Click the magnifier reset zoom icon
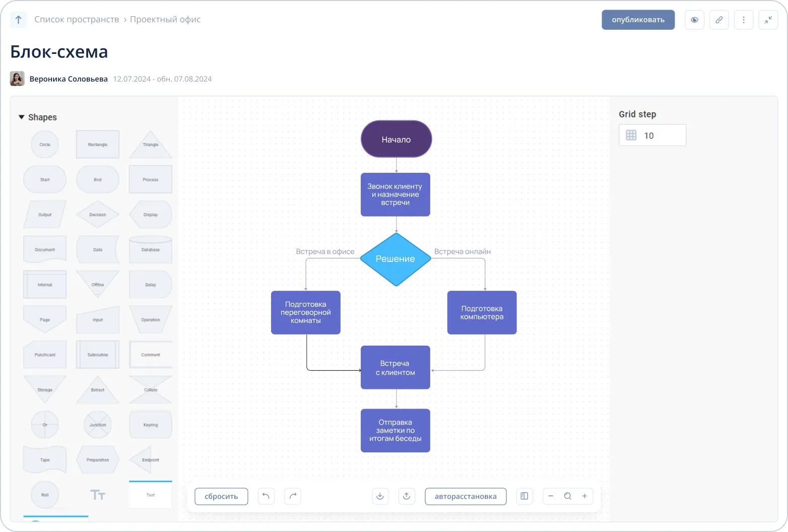Viewport: 788px width, 532px height. [568, 496]
